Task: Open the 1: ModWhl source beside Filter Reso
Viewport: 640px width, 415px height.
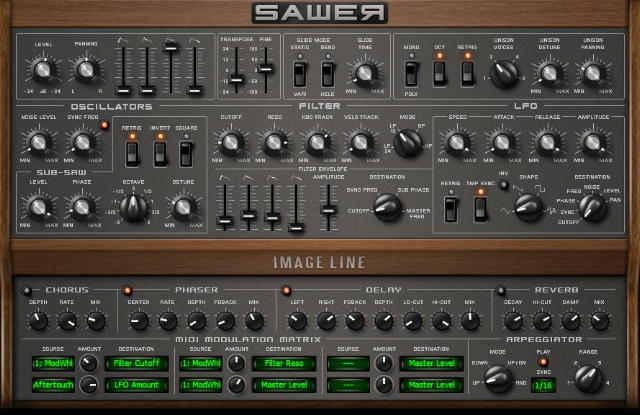Action: pos(201,363)
